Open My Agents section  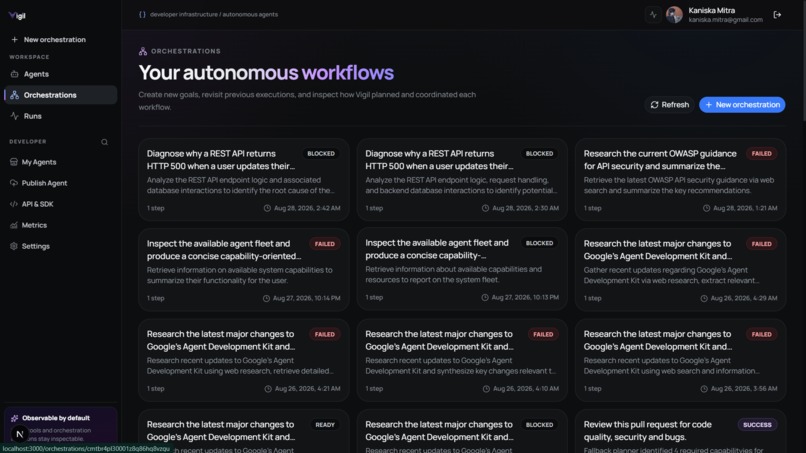click(x=61, y=162)
